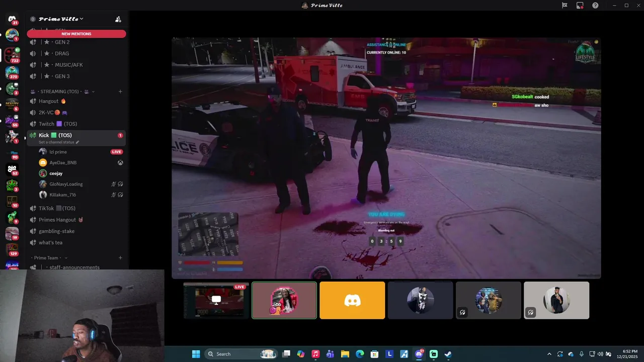
Task: Open the server icon with 55 badge
Action: coord(12,120)
